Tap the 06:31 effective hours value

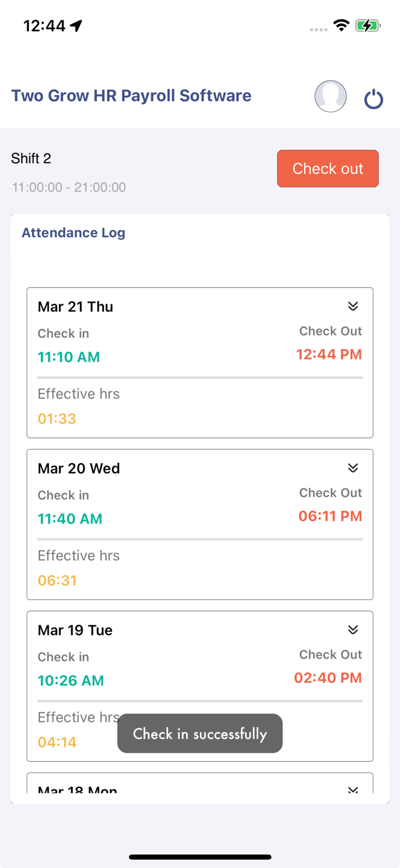coord(57,580)
